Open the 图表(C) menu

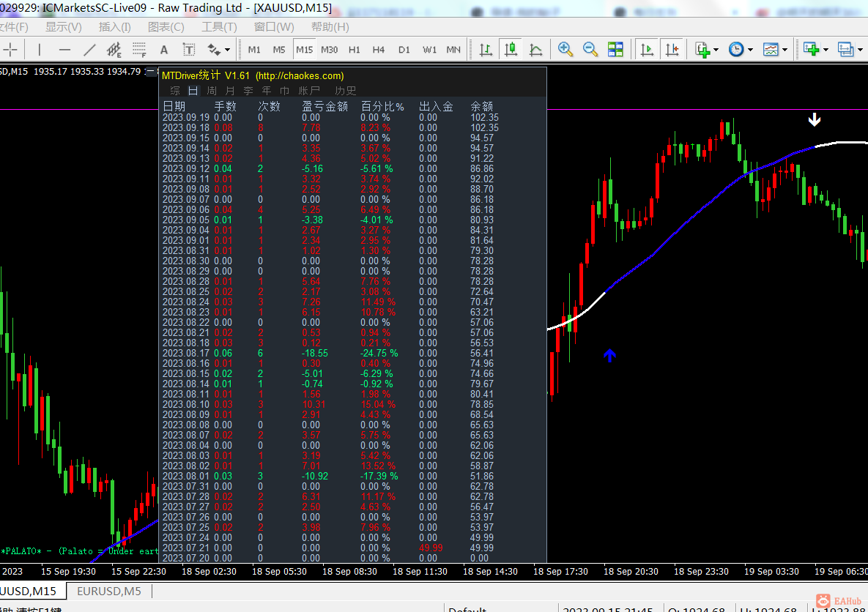point(166,26)
